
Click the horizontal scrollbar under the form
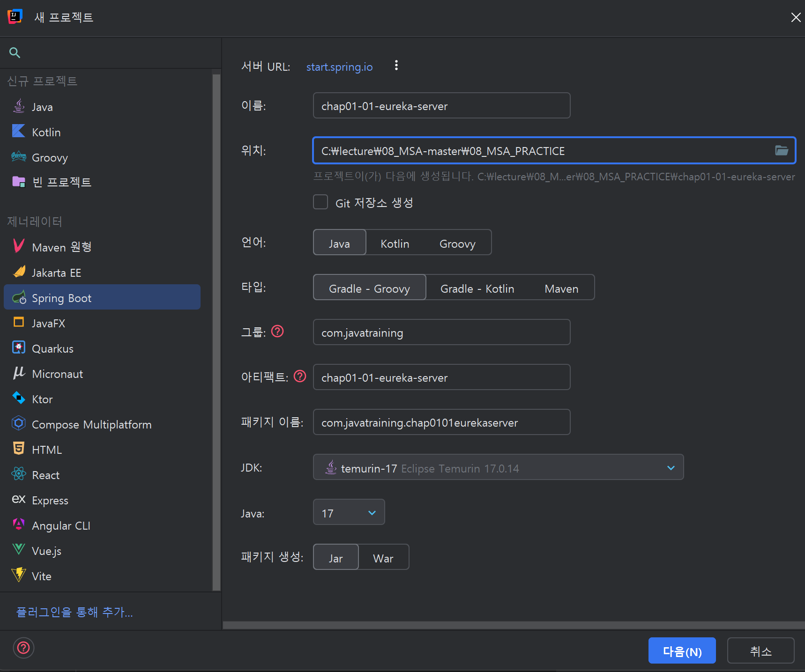coord(514,625)
